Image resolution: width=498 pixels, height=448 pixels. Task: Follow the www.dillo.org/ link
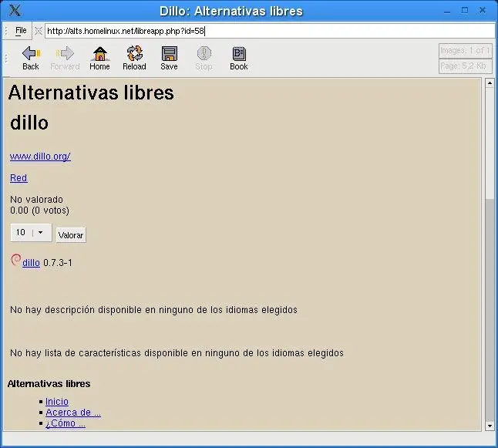40,157
